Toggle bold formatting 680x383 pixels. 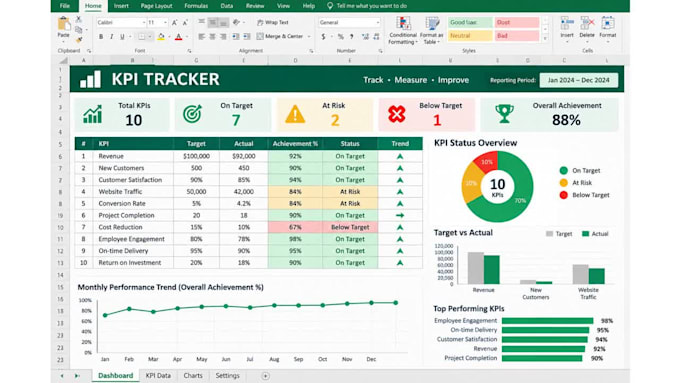(x=101, y=37)
